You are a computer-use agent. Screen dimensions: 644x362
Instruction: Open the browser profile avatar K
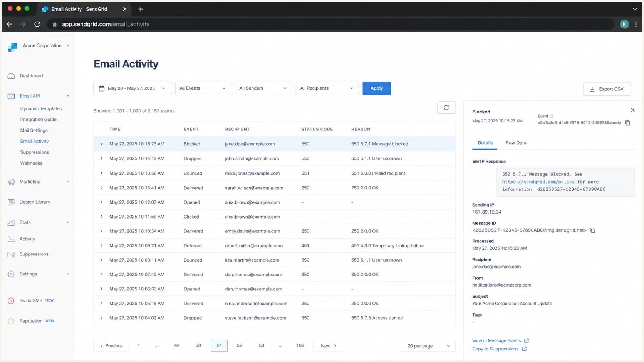(x=624, y=24)
